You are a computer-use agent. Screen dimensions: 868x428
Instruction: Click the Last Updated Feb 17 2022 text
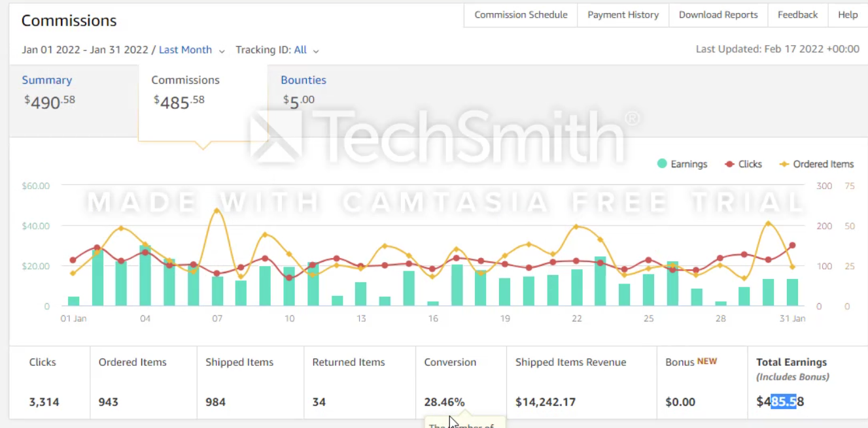tap(778, 49)
